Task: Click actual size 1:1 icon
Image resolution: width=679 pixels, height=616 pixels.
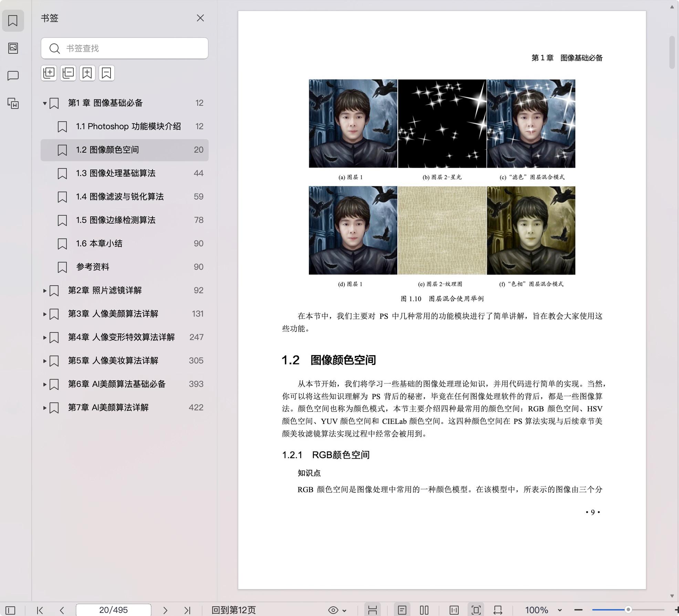Action: 454,610
